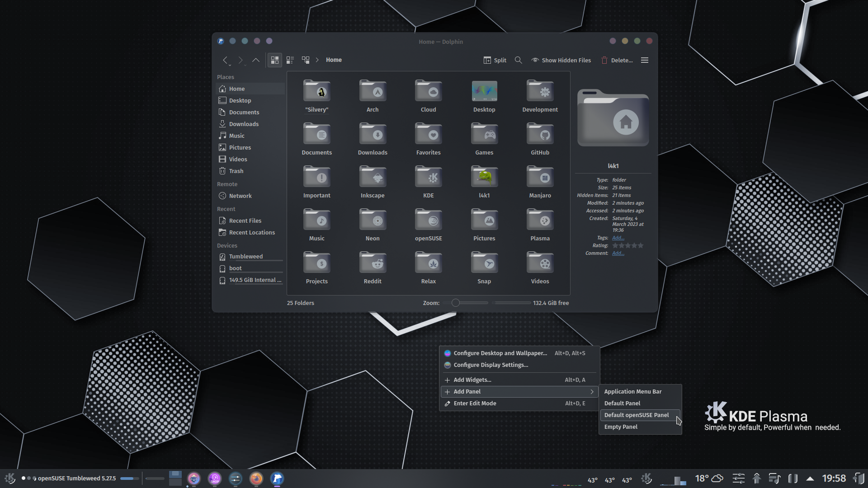
Task: Select the Important folder
Action: (316, 183)
